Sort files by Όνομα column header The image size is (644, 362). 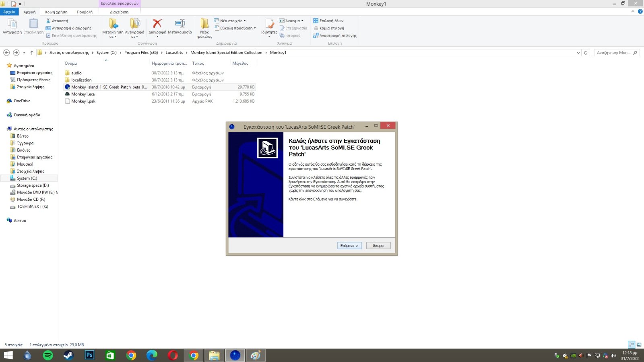coord(71,63)
